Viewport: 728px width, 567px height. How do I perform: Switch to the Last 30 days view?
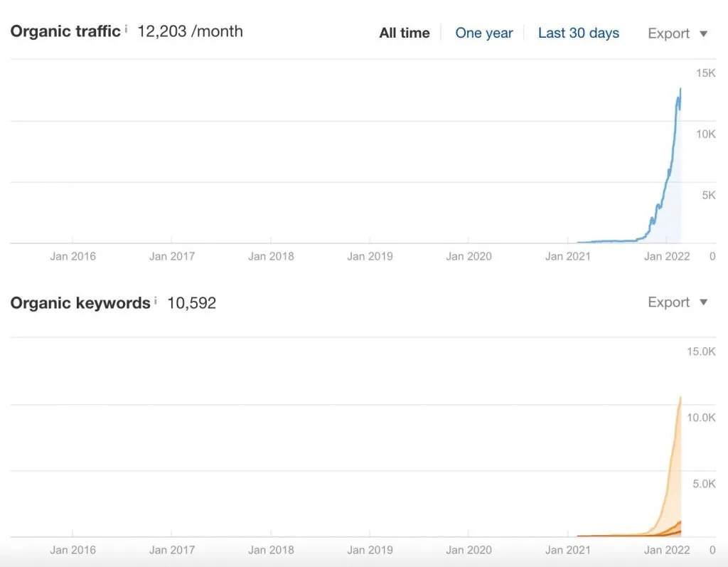(579, 33)
